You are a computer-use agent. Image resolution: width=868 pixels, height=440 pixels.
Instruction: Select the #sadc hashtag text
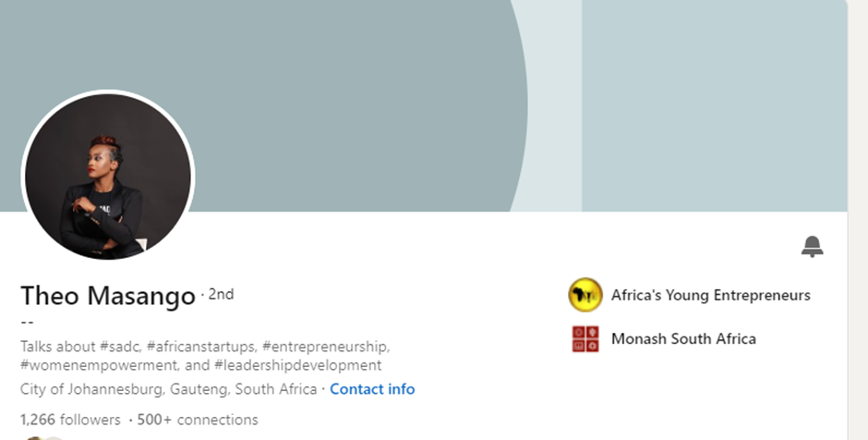120,347
